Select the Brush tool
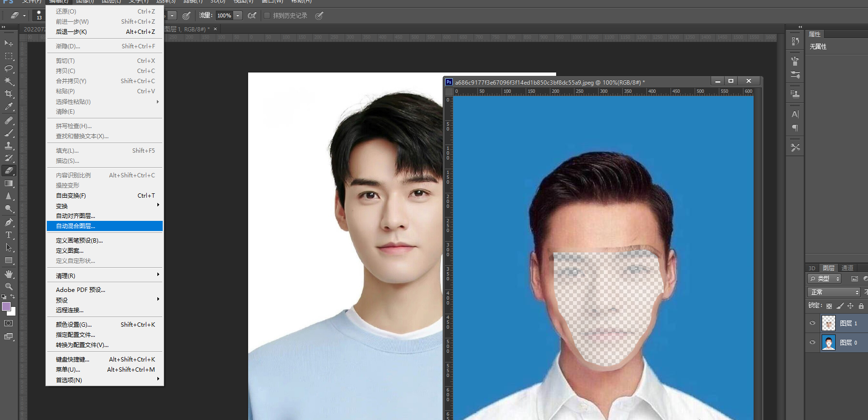 point(9,133)
